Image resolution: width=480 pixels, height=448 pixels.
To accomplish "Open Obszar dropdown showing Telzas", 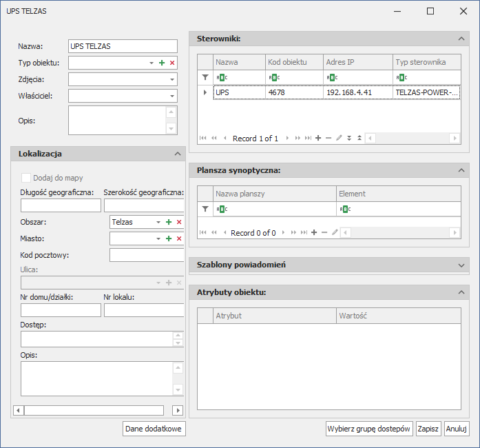I will click(158, 222).
